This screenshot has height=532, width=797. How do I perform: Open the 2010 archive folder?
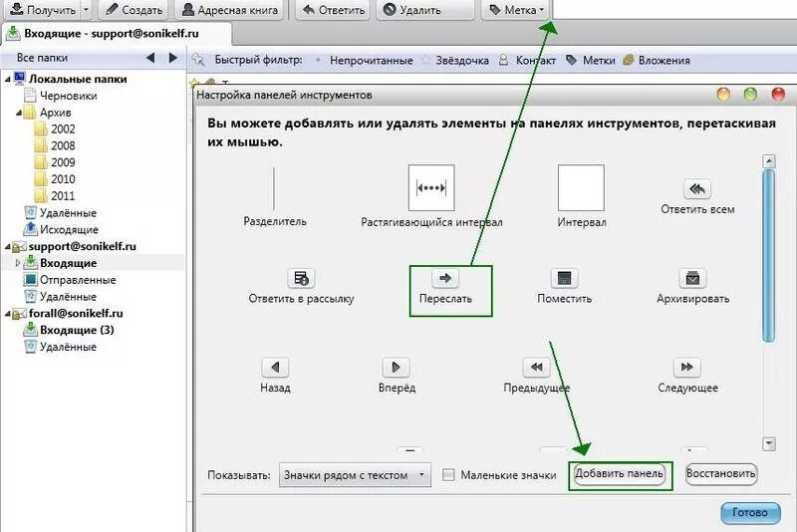tap(55, 179)
